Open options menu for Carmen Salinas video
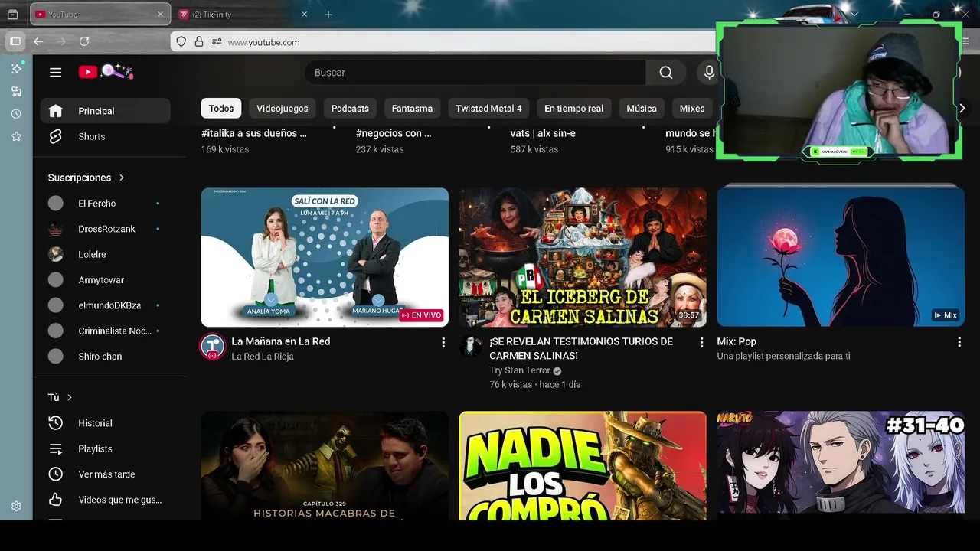The image size is (980, 551). coord(701,343)
